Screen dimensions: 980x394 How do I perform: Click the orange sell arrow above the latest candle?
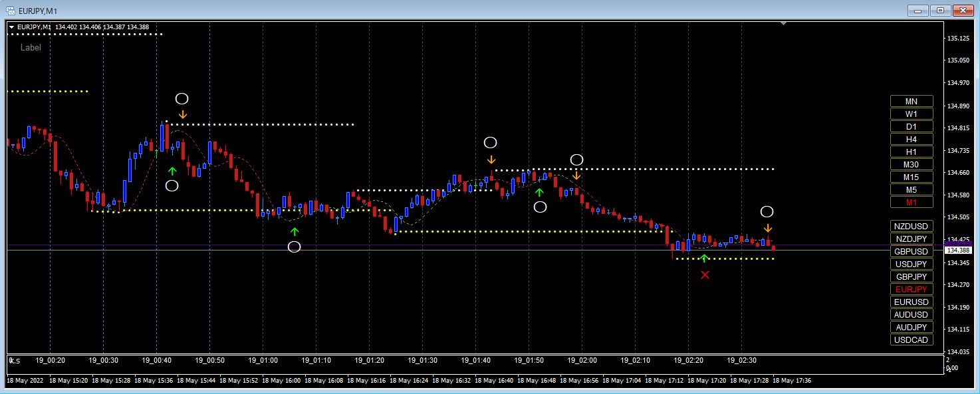[x=768, y=227]
